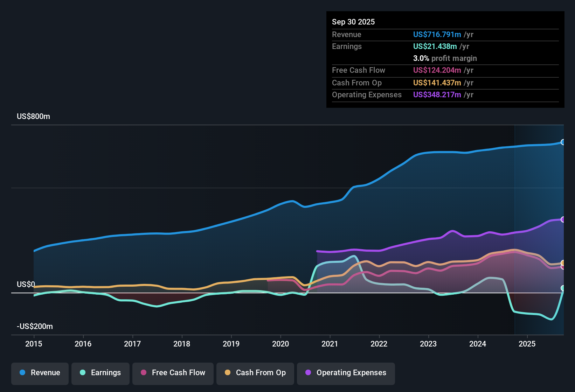Hide the Operating Expenses series
This screenshot has height=392, width=575.
tap(346, 373)
